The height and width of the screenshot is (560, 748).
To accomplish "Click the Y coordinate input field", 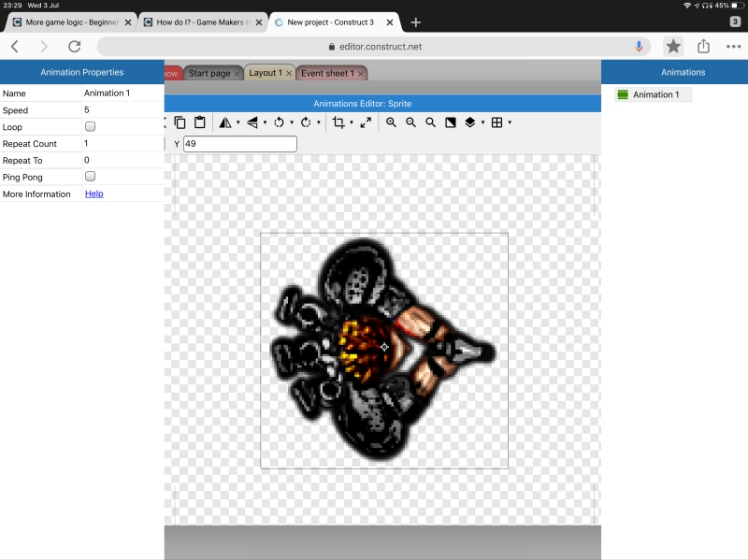I will 240,144.
